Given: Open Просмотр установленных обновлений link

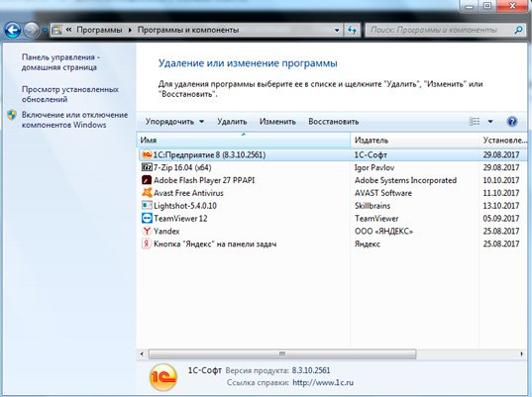Looking at the screenshot, I should (70, 94).
